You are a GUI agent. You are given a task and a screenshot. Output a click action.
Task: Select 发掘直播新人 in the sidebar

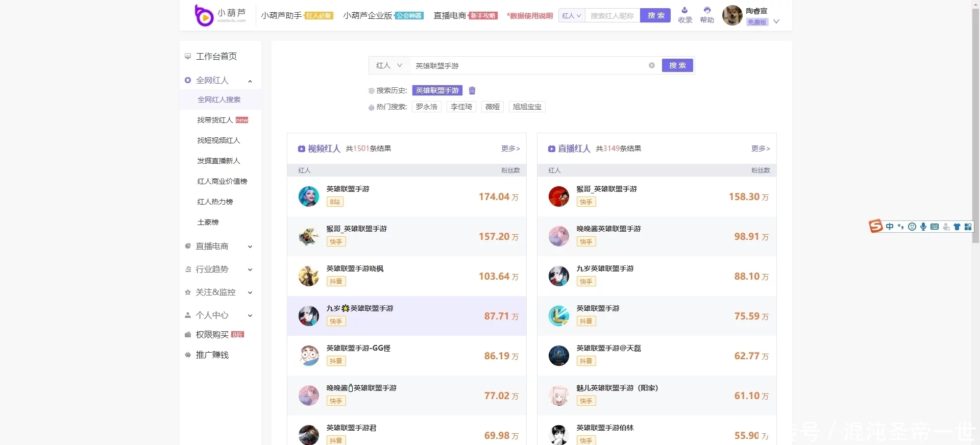(x=218, y=161)
